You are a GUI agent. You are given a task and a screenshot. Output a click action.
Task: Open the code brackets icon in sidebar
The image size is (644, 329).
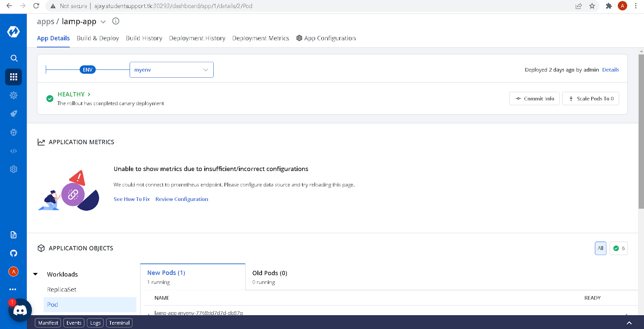pyautogui.click(x=14, y=151)
